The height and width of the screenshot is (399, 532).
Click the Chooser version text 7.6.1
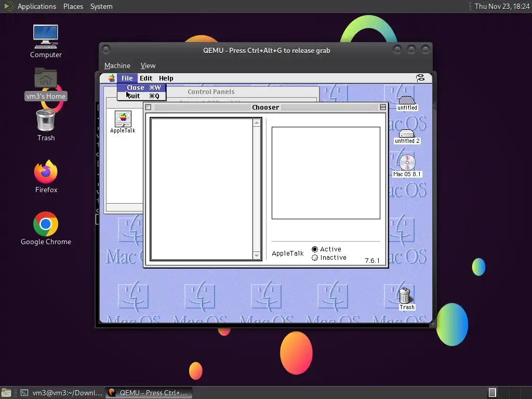(x=372, y=261)
